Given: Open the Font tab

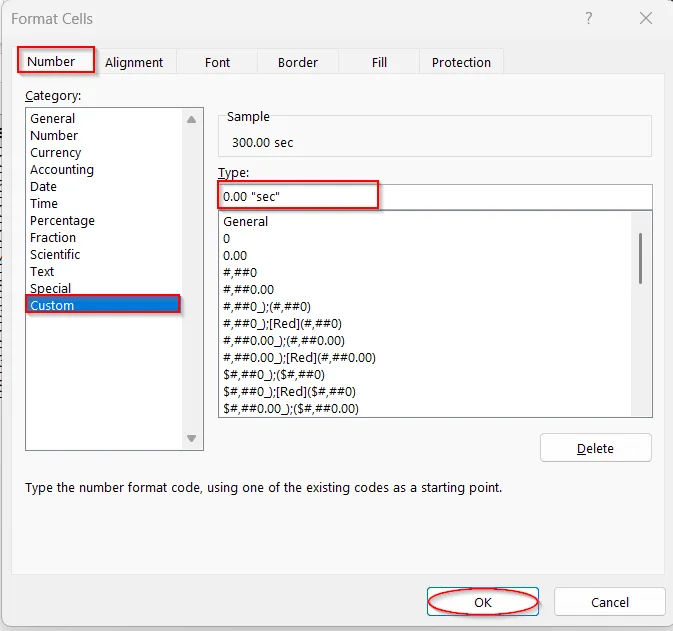Looking at the screenshot, I should (217, 62).
